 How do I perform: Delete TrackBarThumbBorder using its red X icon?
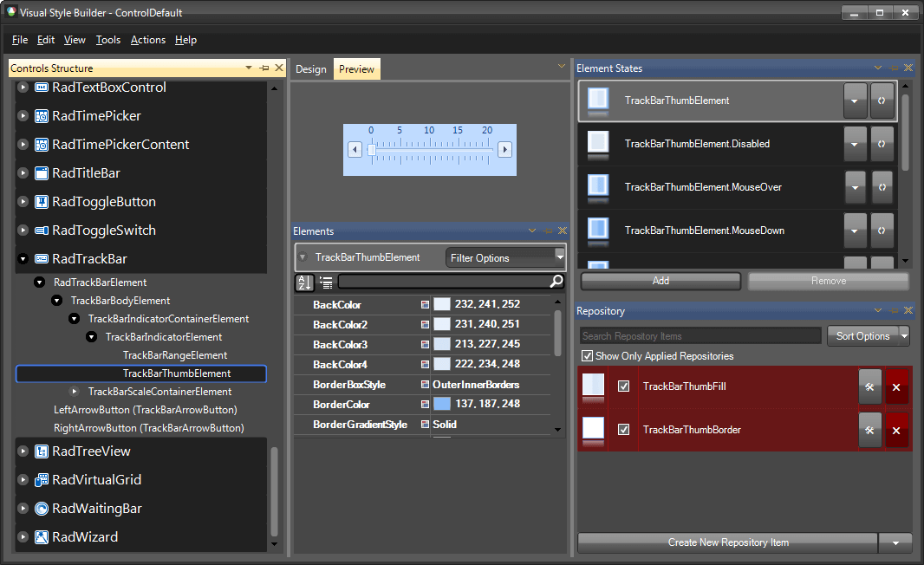coord(896,430)
